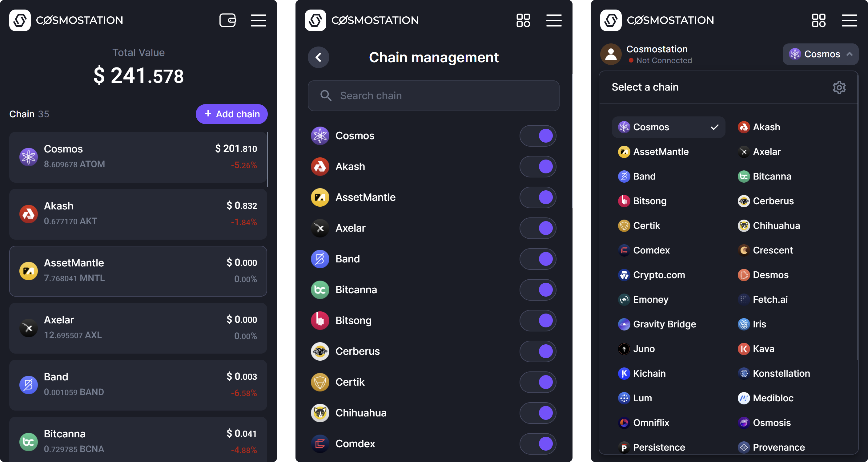Click the wallet chain list scrollbar

(267, 159)
